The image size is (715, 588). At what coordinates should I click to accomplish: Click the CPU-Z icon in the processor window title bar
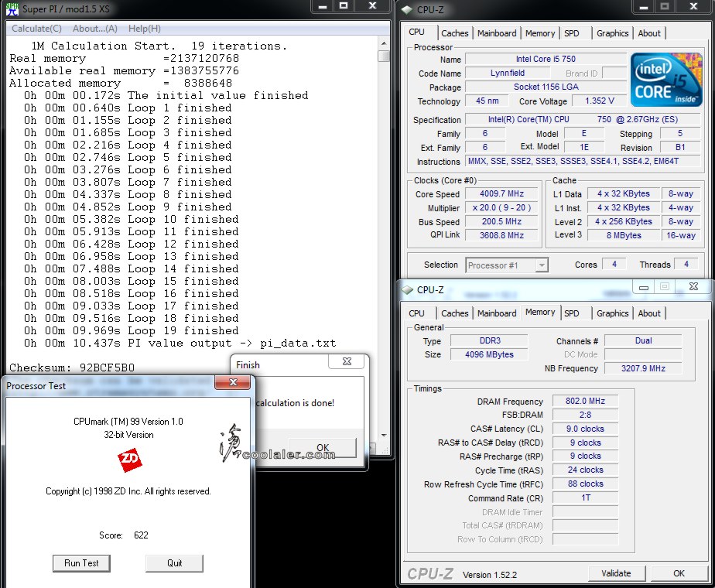tap(407, 9)
